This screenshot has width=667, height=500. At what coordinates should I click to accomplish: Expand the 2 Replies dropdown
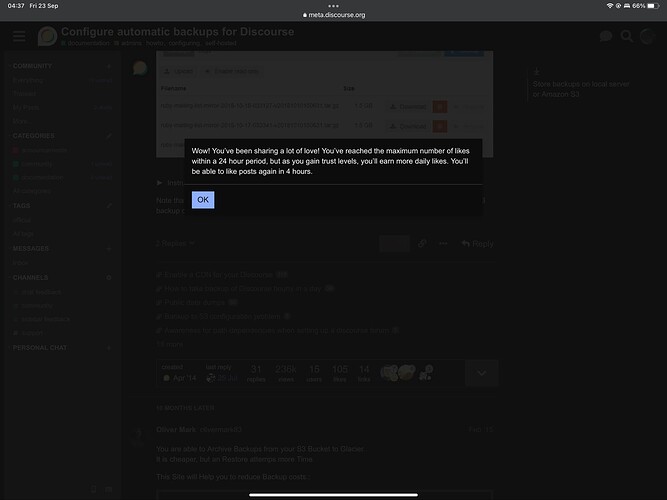175,243
